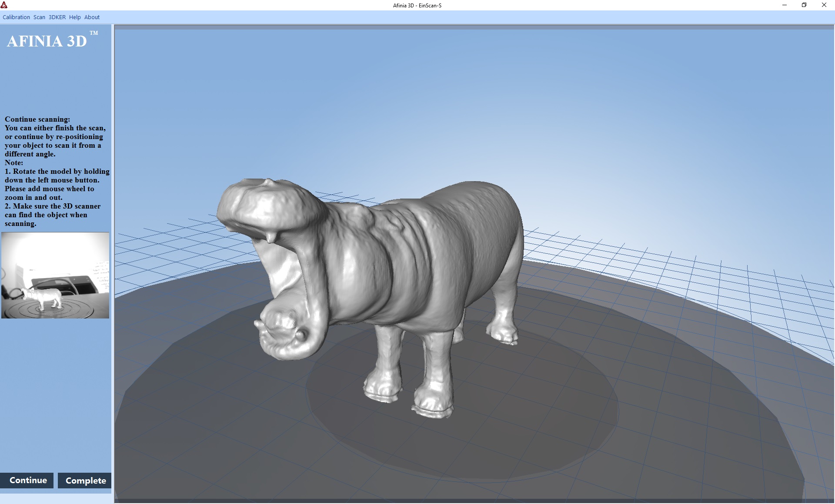Click the live camera preview thumbnail
The image size is (835, 504).
[55, 275]
